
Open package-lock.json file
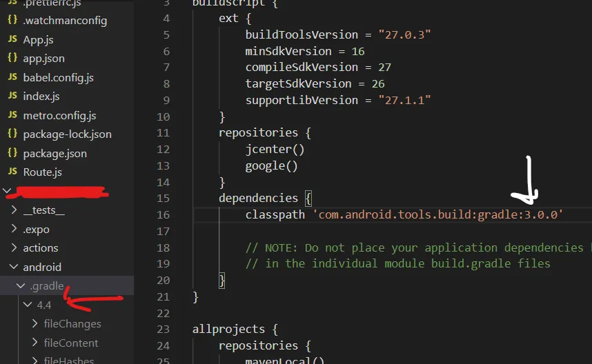pyautogui.click(x=67, y=134)
